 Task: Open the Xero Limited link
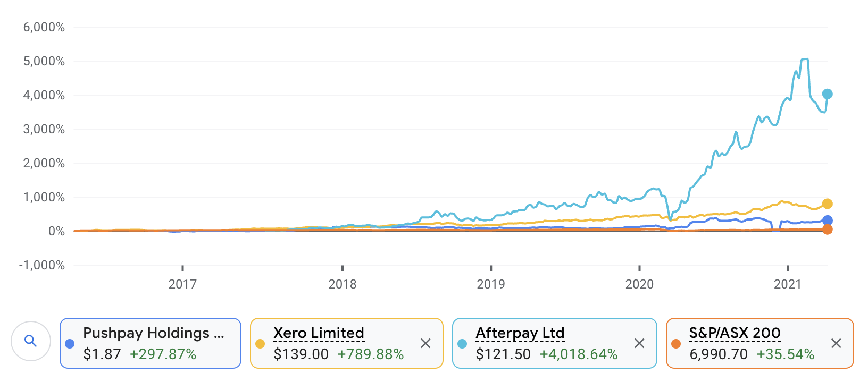(319, 333)
